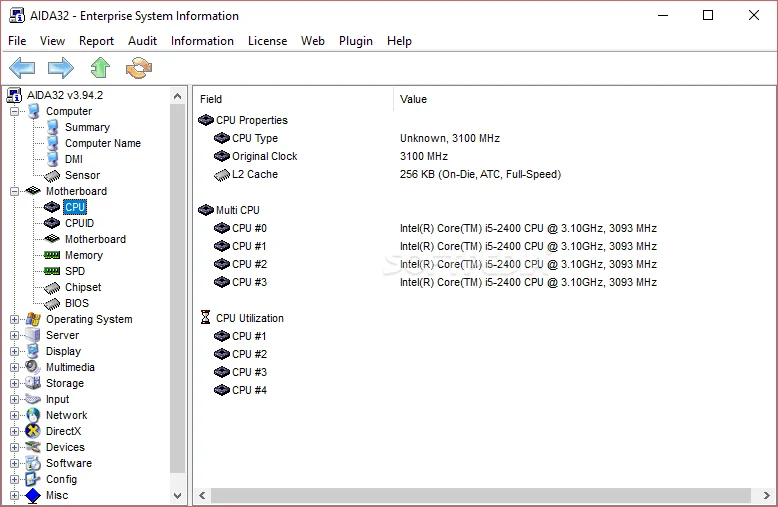The width and height of the screenshot is (778, 507).
Task: Click the Chipset icon in tree
Action: coord(52,288)
